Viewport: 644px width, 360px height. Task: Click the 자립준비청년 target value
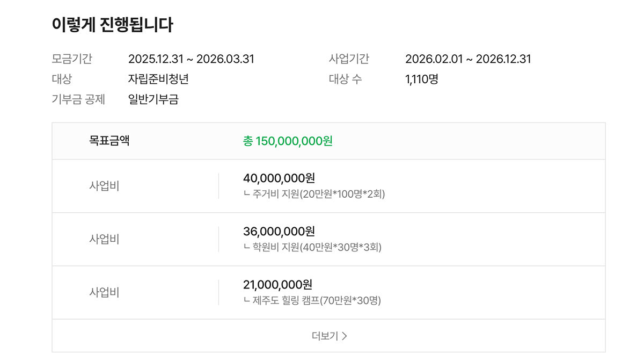coord(158,79)
